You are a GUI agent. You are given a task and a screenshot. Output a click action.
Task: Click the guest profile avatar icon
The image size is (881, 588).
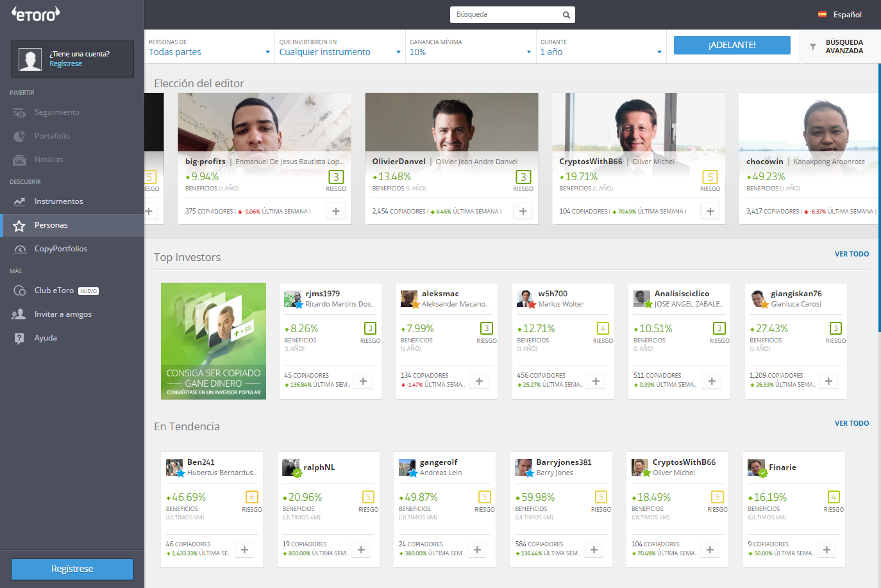coord(30,59)
